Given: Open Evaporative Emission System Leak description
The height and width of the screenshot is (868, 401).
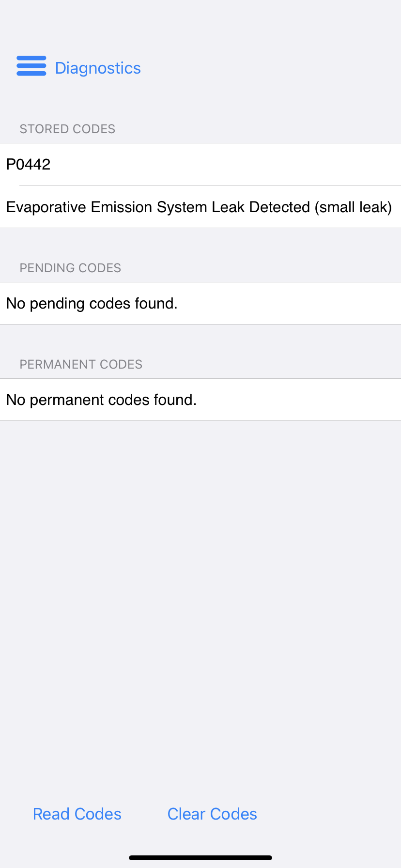Looking at the screenshot, I should (200, 207).
